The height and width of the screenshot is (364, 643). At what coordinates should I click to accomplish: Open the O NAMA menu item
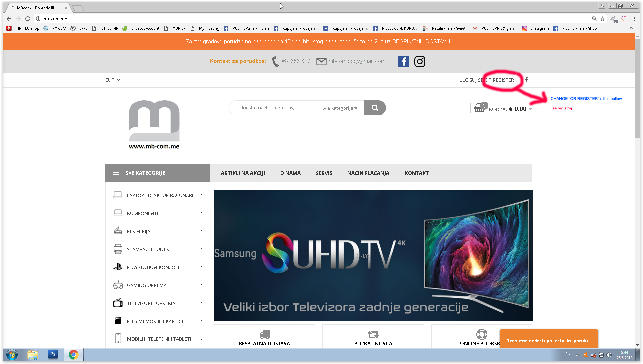pos(290,173)
